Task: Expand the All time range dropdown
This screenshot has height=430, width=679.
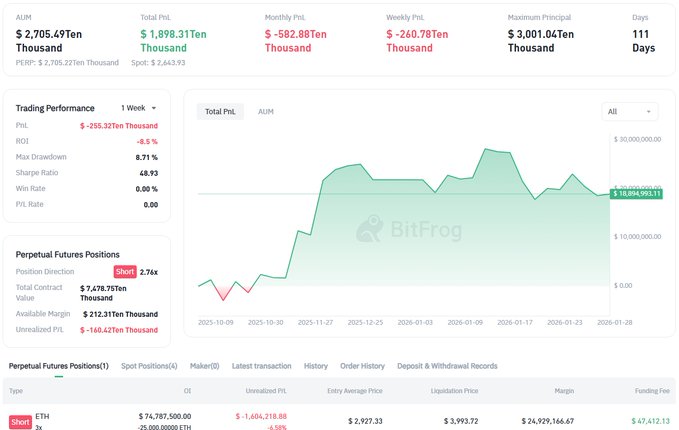Action: point(629,112)
